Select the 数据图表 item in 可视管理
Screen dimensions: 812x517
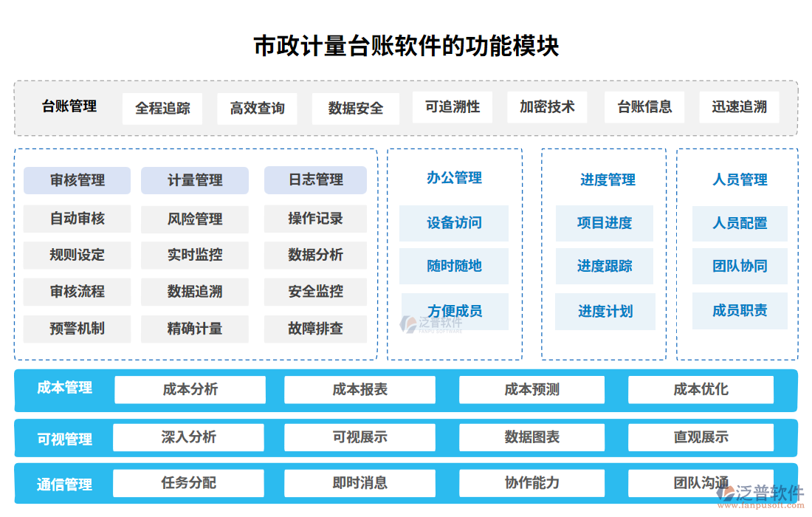[x=531, y=436]
